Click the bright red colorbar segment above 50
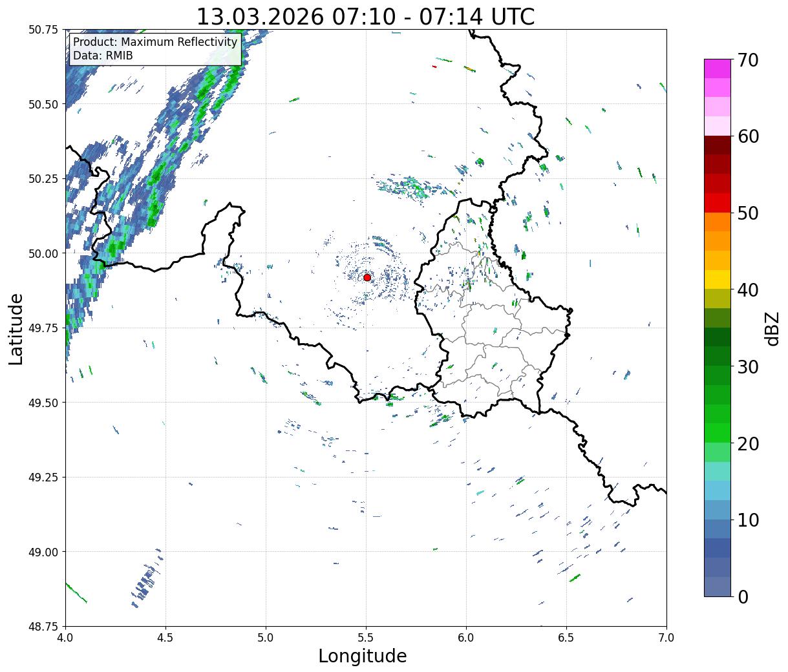This screenshot has width=788, height=672. click(x=718, y=203)
